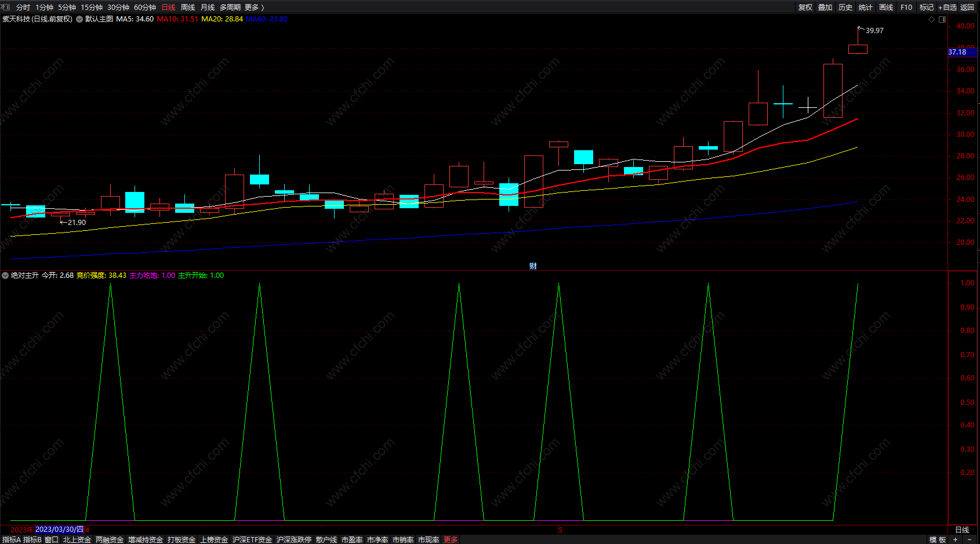Click the plus zoom icon in the bottom bar
The height and width of the screenshot is (544, 980).
pos(955,539)
